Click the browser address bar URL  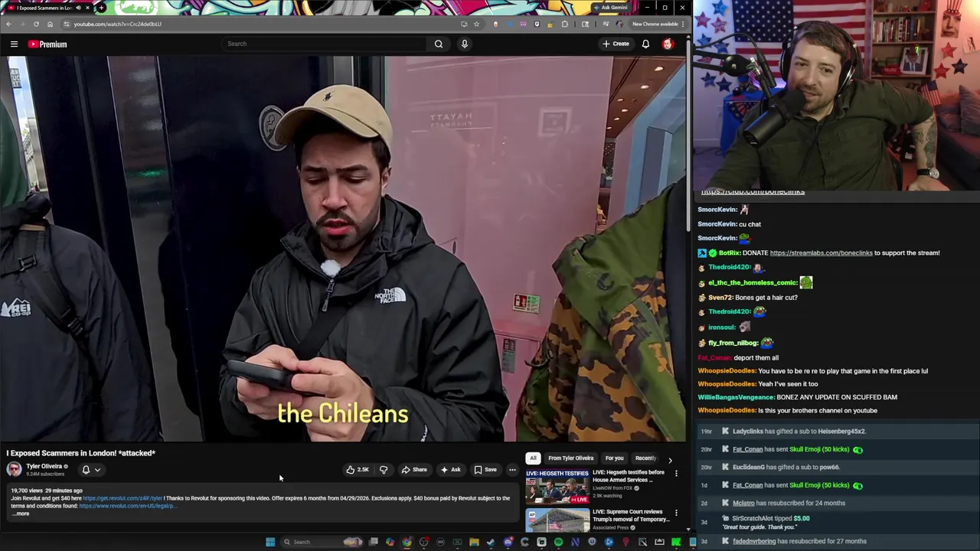[x=117, y=24]
